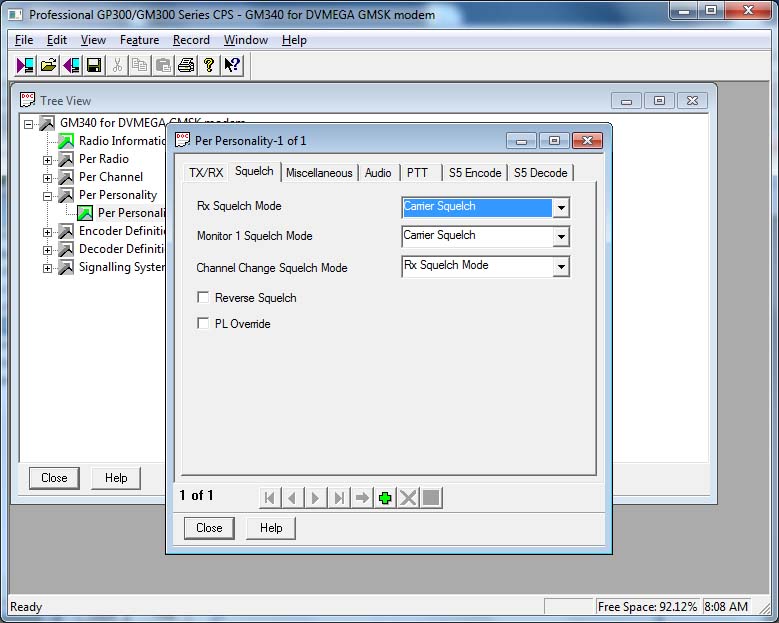Click Close in the Per Personality dialog
The width and height of the screenshot is (779, 623).
[209, 528]
